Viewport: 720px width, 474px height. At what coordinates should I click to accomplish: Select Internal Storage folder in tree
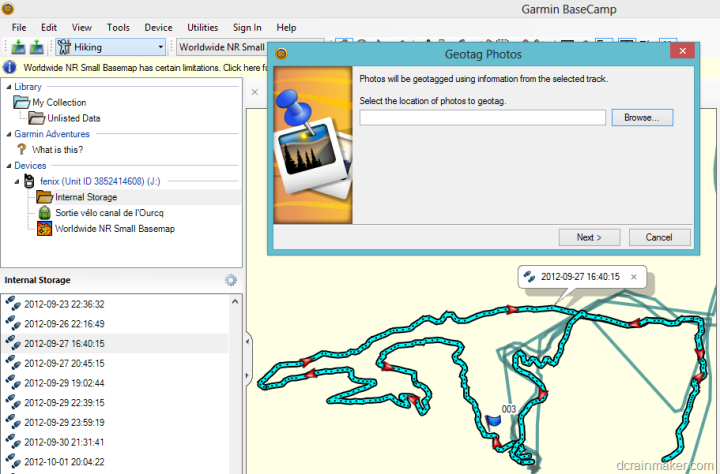coord(86,197)
